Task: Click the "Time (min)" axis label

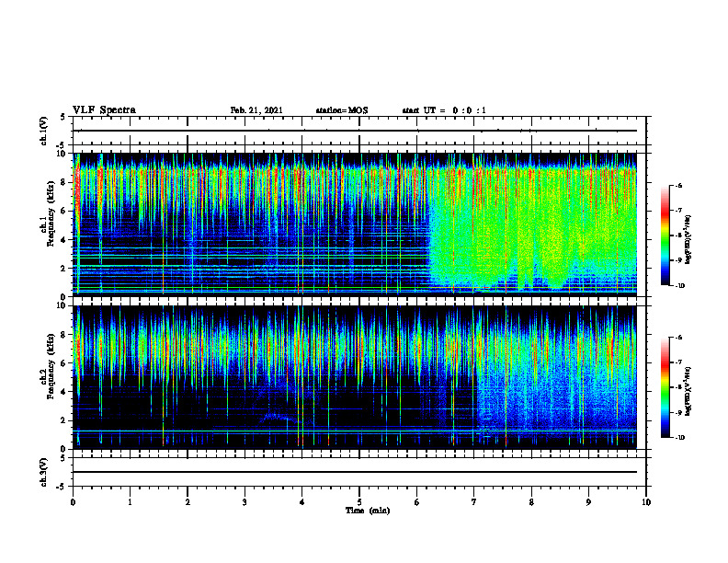Action: pyautogui.click(x=368, y=511)
